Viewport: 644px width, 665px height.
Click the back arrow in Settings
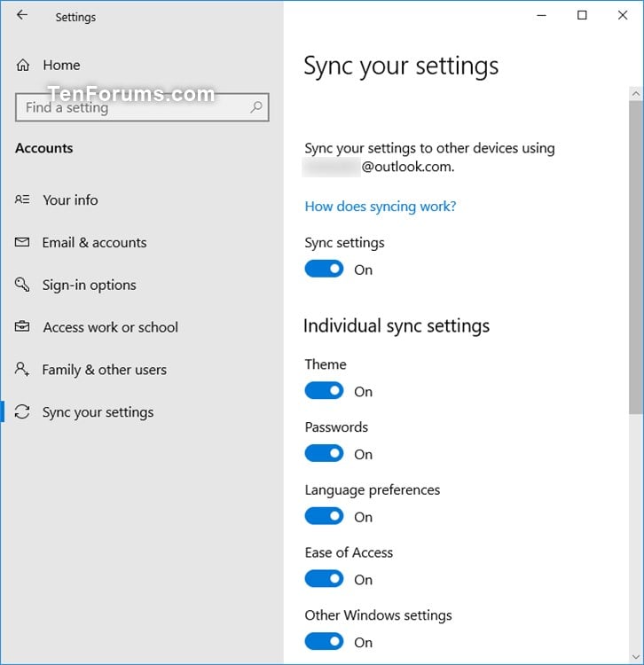21,15
